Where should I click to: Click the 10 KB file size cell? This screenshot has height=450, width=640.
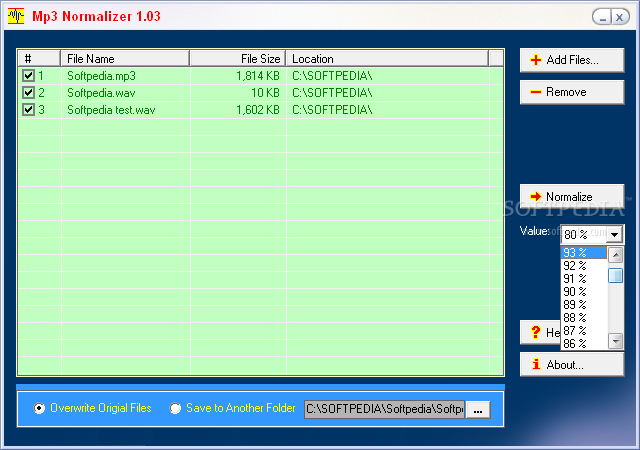pyautogui.click(x=265, y=93)
